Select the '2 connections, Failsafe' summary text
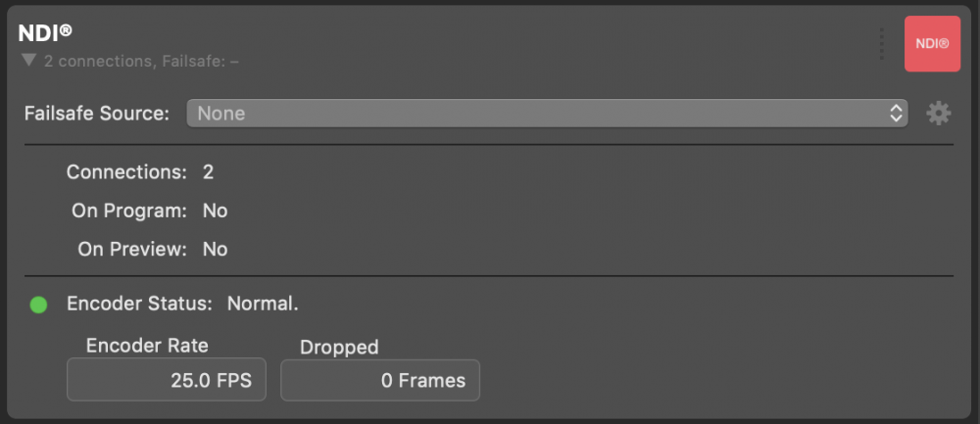Viewport: 980px width, 424px height. (142, 61)
